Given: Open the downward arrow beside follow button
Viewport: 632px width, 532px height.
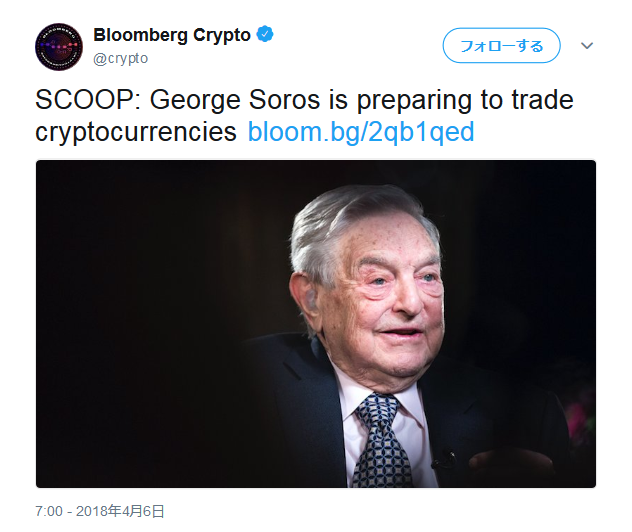Looking at the screenshot, I should 587,46.
